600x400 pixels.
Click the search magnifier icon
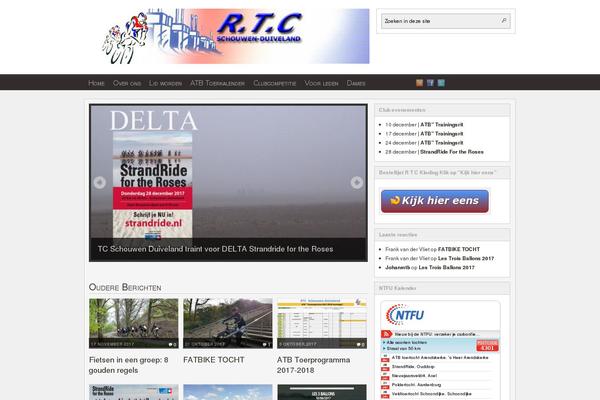point(504,21)
